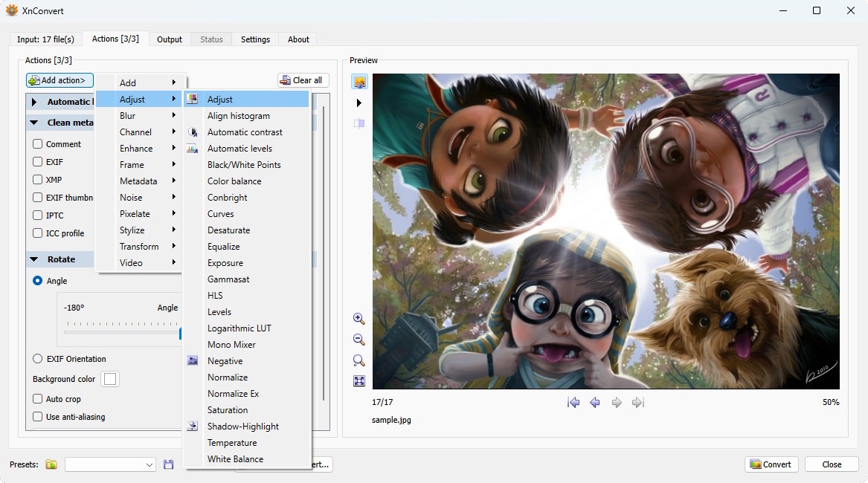868x483 pixels.
Task: Click the sample preview image
Action: pos(606,231)
